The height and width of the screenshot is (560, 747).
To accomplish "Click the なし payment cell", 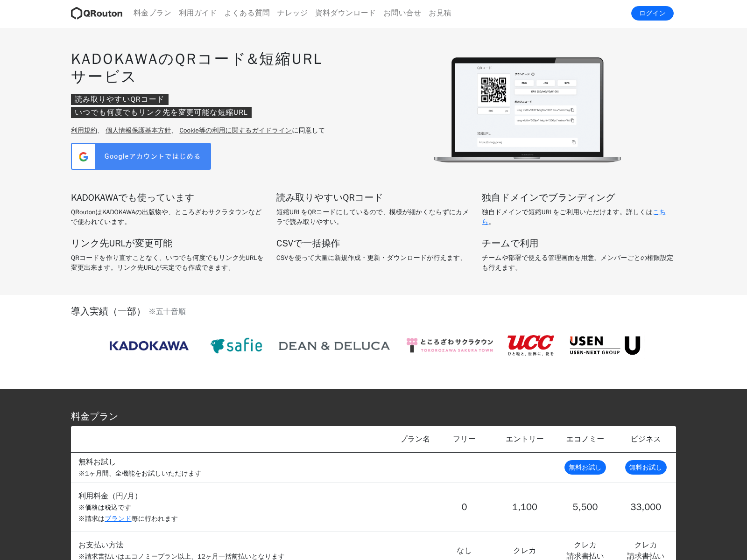I will click(464, 551).
